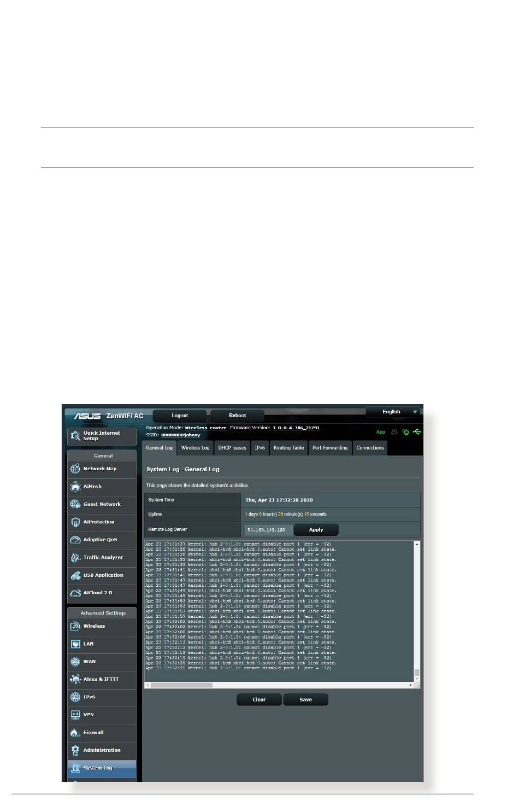Click the log scroll-right arrow

click(x=411, y=685)
